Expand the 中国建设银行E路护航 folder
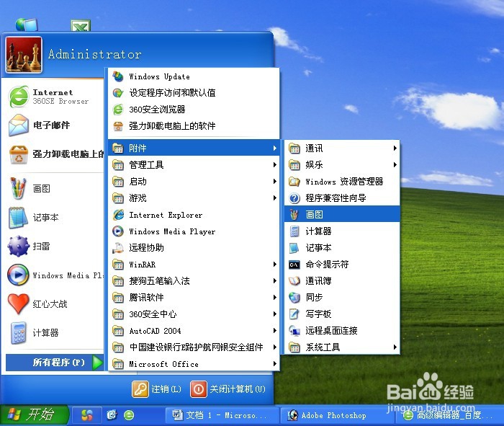This screenshot has width=504, height=426. click(x=194, y=347)
